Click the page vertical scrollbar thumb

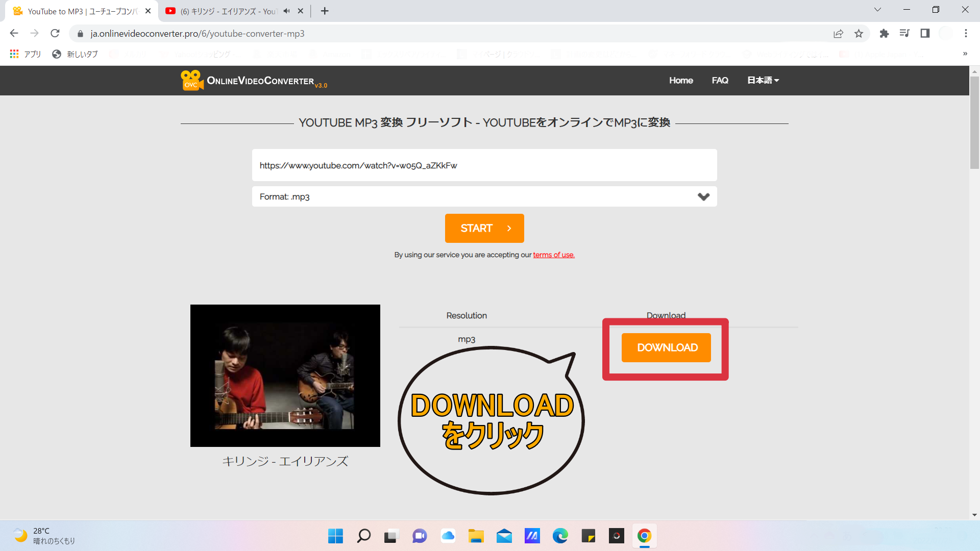click(x=974, y=122)
